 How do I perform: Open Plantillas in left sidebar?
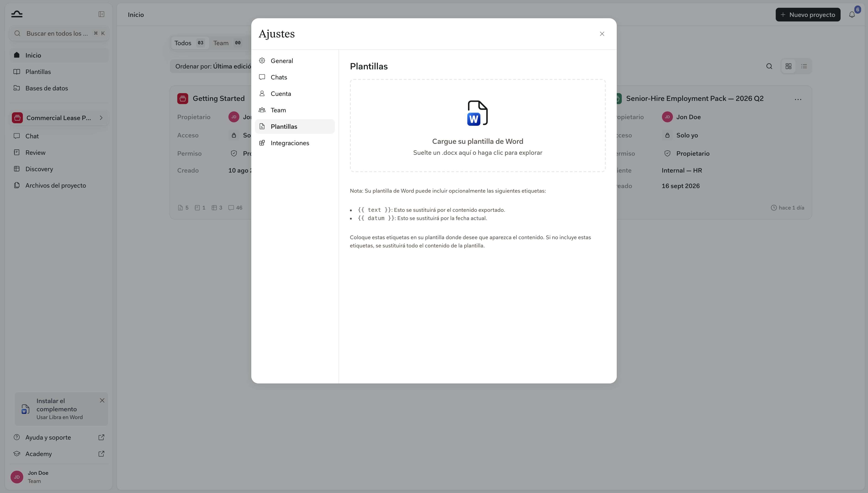pyautogui.click(x=59, y=72)
